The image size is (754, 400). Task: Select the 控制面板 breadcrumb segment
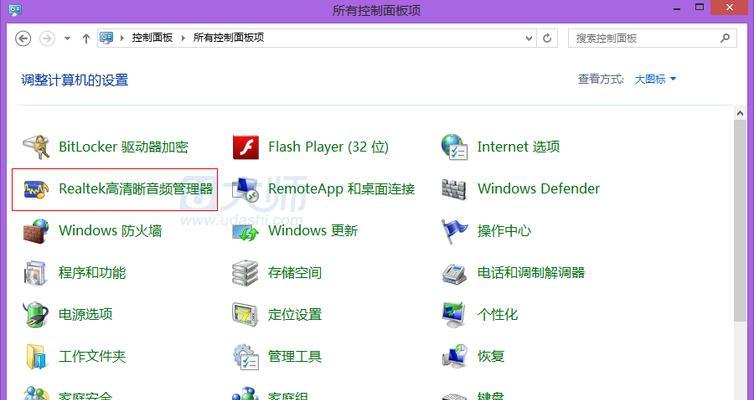[x=152, y=38]
